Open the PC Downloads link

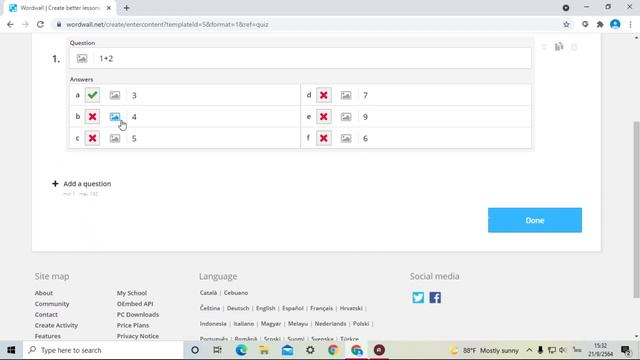138,315
